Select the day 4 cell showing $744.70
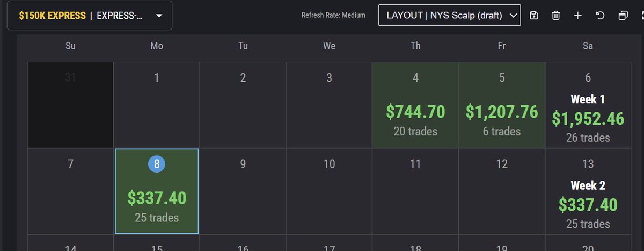The image size is (644, 251). point(415,105)
